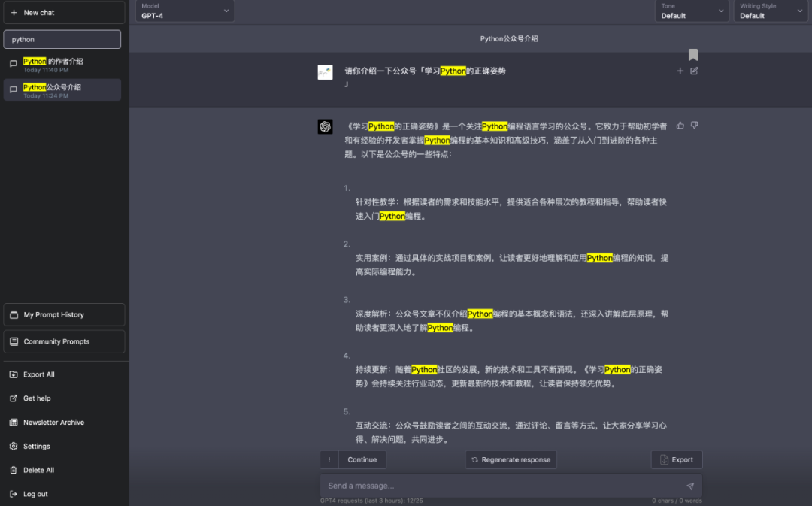Open the Writing Style dropdown
This screenshot has height=506, width=812.
pyautogui.click(x=771, y=11)
